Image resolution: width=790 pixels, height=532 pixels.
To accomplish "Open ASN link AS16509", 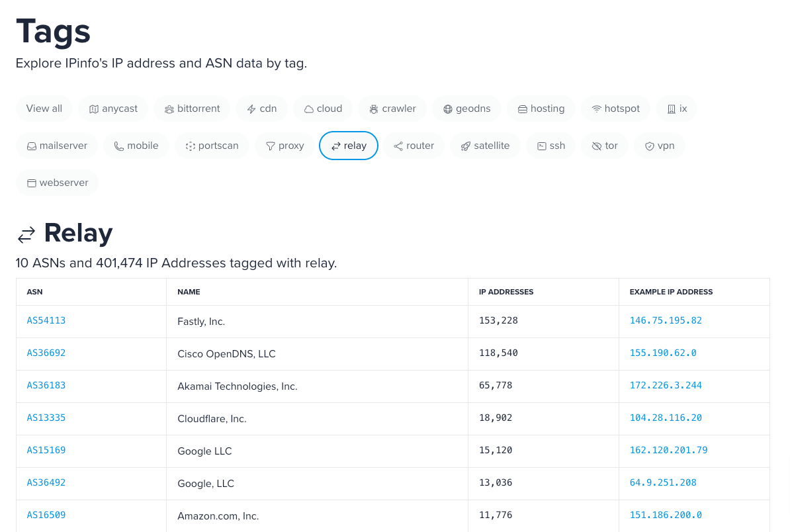I will click(46, 515).
